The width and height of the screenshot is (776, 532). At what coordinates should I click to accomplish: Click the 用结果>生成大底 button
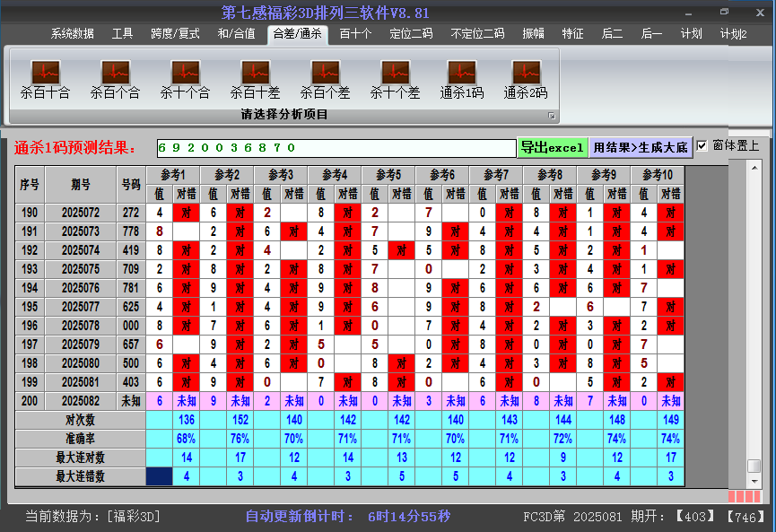point(641,147)
